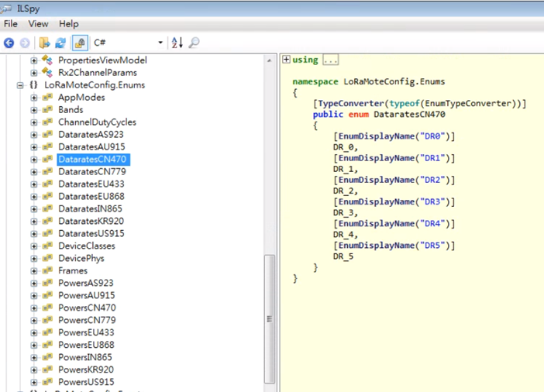Select the PowersEU868 tree item
Viewport: 544px width, 392px height.
pyautogui.click(x=86, y=346)
